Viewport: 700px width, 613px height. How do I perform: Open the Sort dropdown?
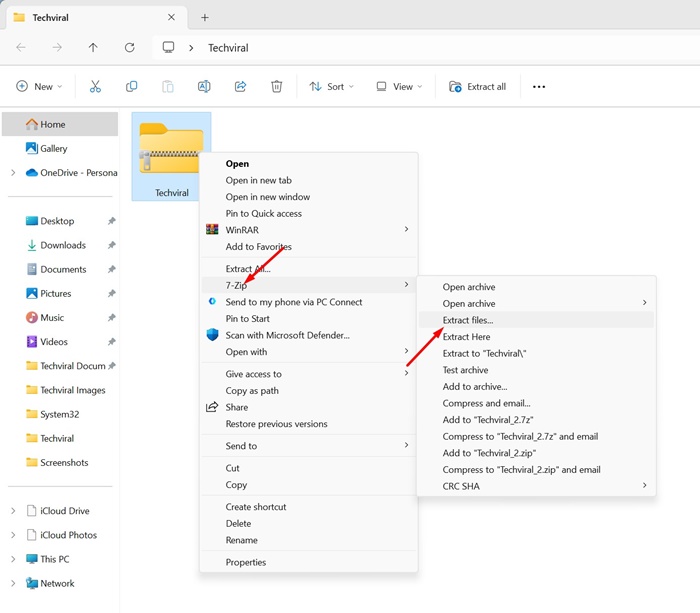(x=331, y=87)
